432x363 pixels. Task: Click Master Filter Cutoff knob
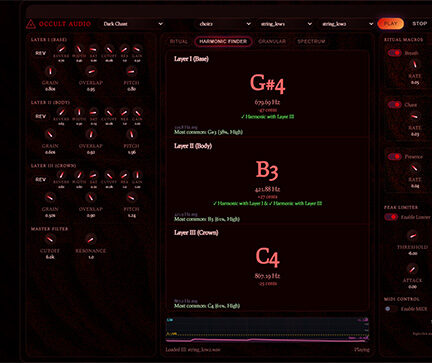(50, 239)
